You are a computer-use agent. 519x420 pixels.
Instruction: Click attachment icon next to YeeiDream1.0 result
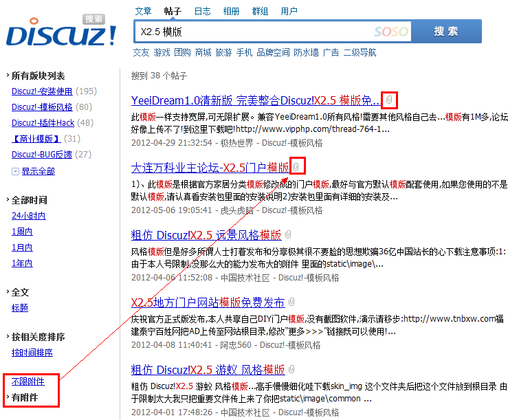(x=389, y=100)
